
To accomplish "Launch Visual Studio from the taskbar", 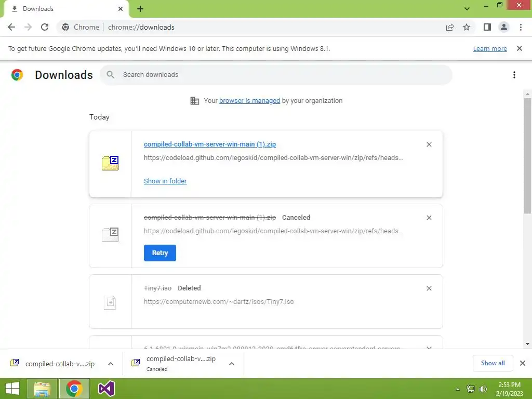I will point(106,389).
